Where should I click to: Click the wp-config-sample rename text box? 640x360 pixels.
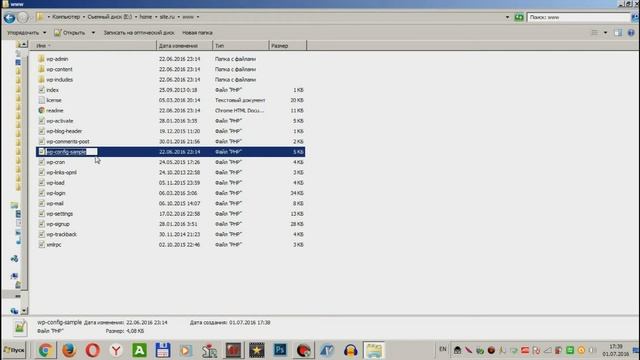71,152
